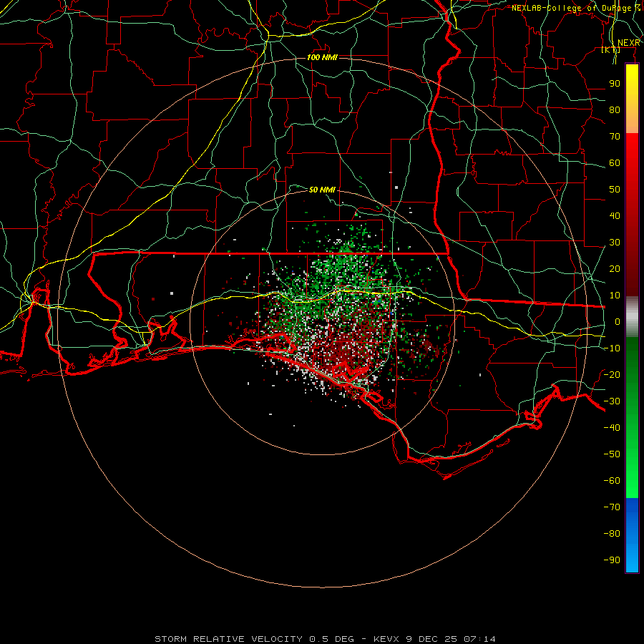Screen dimensions: 644x644
Task: Click the -50 scale value
Action: [x=612, y=454]
